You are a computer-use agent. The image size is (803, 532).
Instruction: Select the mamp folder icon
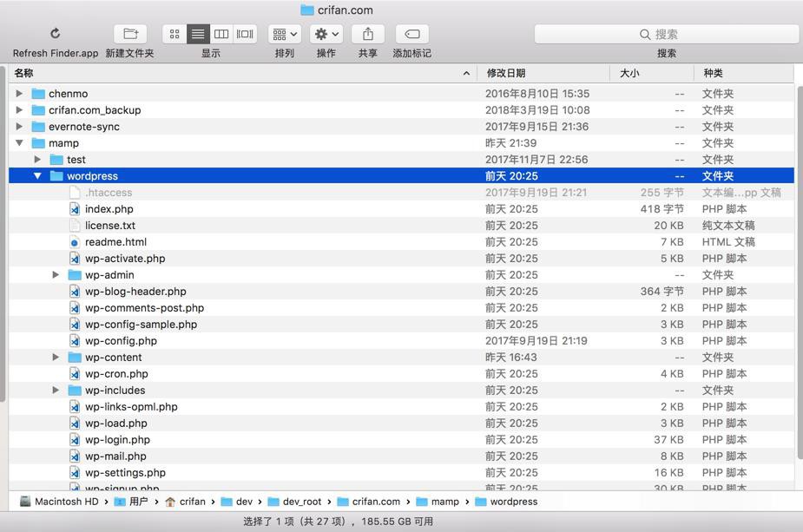tap(38, 143)
